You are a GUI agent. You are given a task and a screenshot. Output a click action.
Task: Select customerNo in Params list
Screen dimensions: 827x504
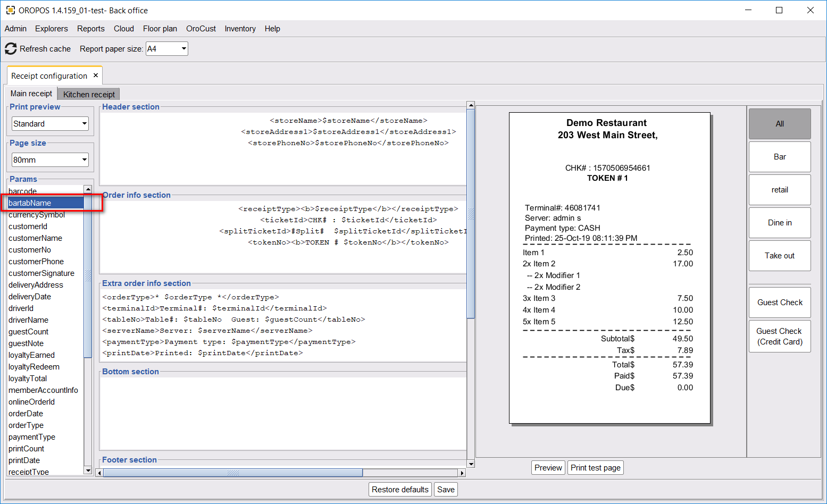[x=45, y=250]
